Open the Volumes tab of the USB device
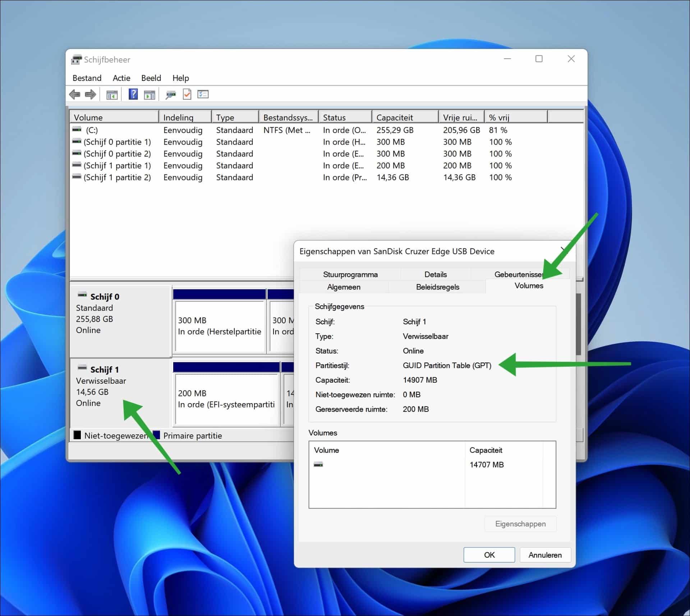The width and height of the screenshot is (690, 616). pos(528,286)
